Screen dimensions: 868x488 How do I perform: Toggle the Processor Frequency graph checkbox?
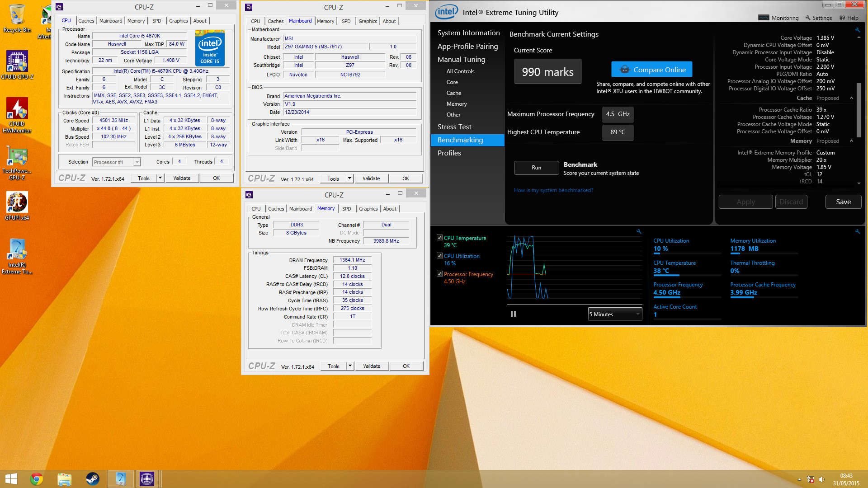point(439,274)
